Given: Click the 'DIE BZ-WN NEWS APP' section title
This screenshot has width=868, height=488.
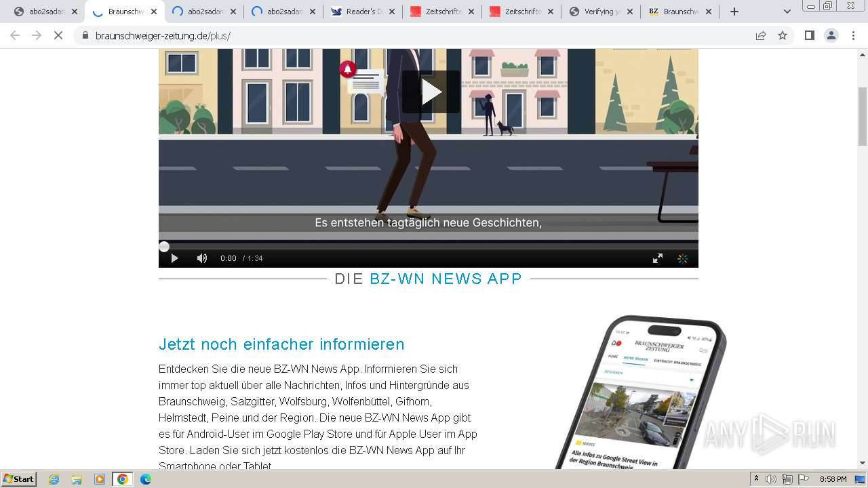Looking at the screenshot, I should coord(429,279).
